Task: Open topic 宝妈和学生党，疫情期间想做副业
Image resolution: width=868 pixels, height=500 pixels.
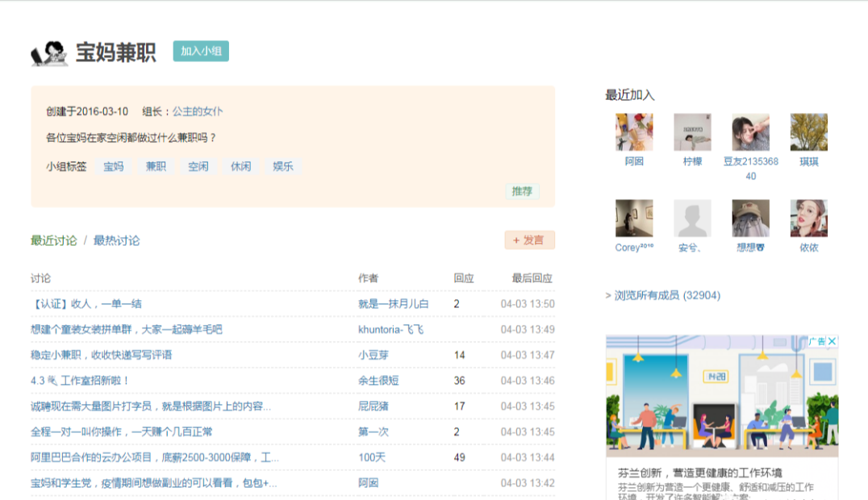Action: 153,483
